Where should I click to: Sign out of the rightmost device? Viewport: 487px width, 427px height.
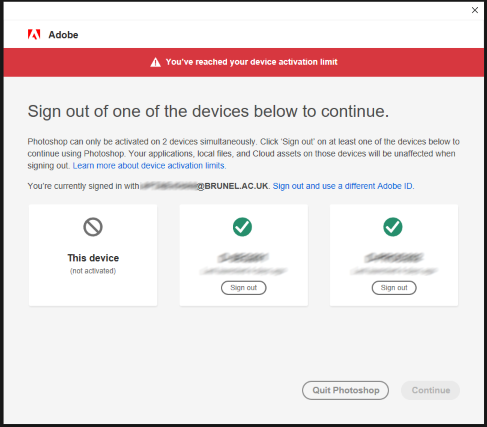click(394, 288)
